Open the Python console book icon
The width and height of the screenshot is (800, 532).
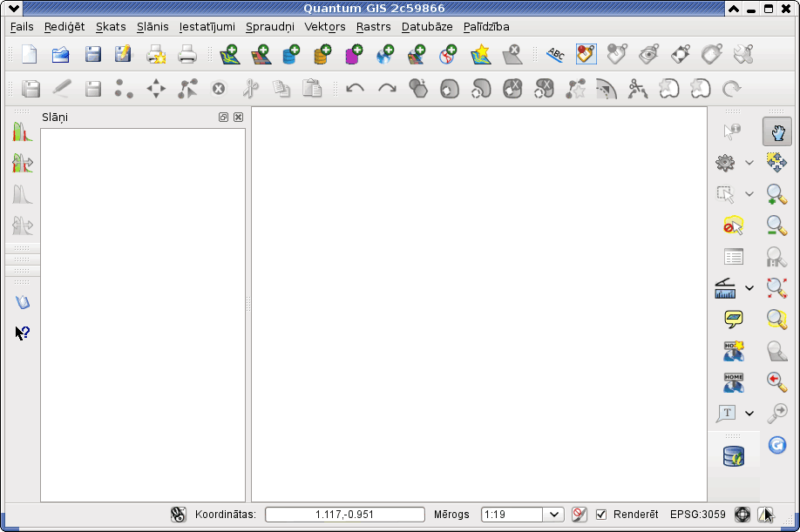point(23,302)
